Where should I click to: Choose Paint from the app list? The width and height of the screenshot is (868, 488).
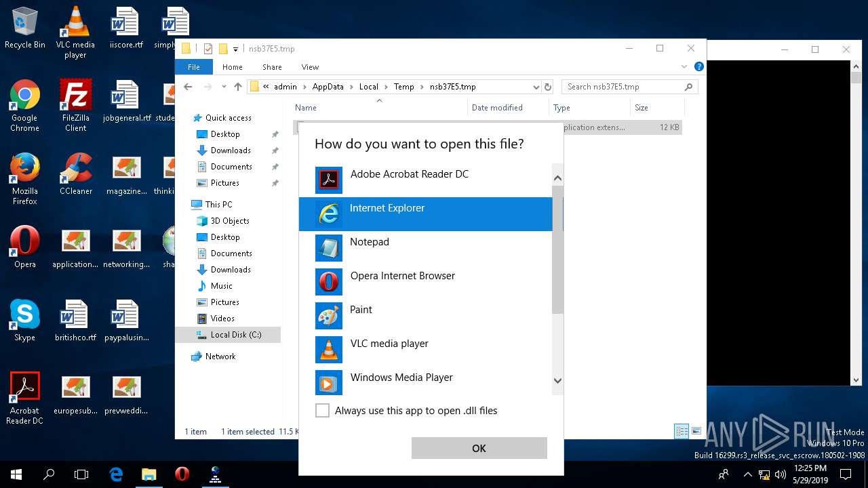point(425,316)
